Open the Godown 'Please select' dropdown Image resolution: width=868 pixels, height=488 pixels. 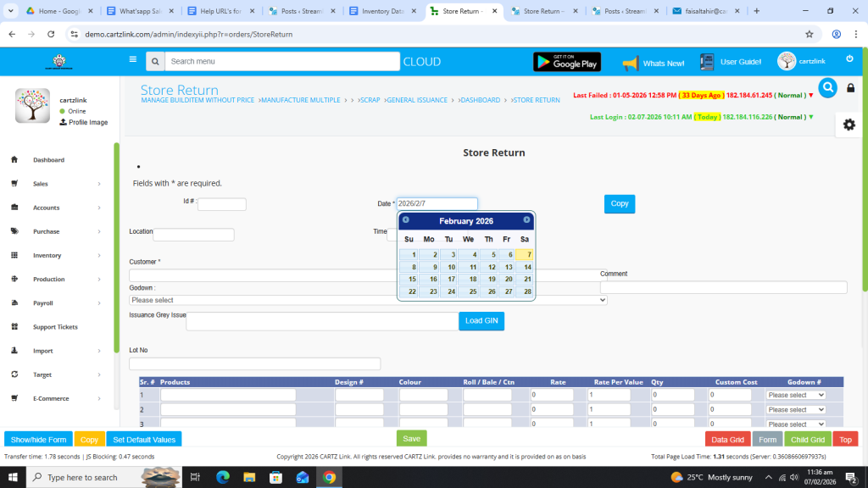(368, 300)
